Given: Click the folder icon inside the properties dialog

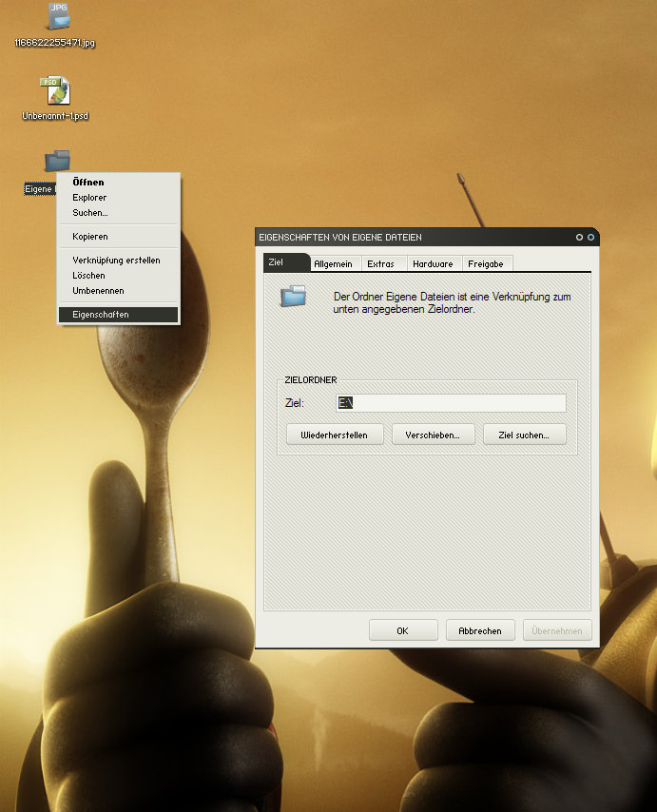Looking at the screenshot, I should coord(293,297).
